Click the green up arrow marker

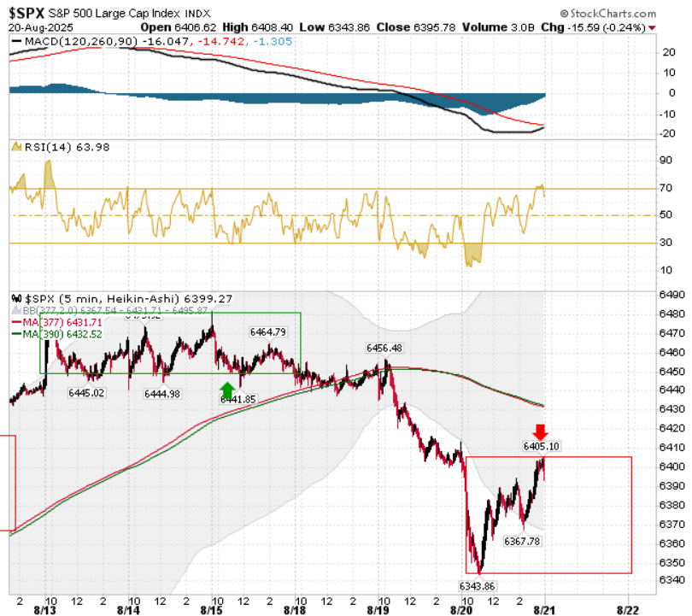(227, 390)
